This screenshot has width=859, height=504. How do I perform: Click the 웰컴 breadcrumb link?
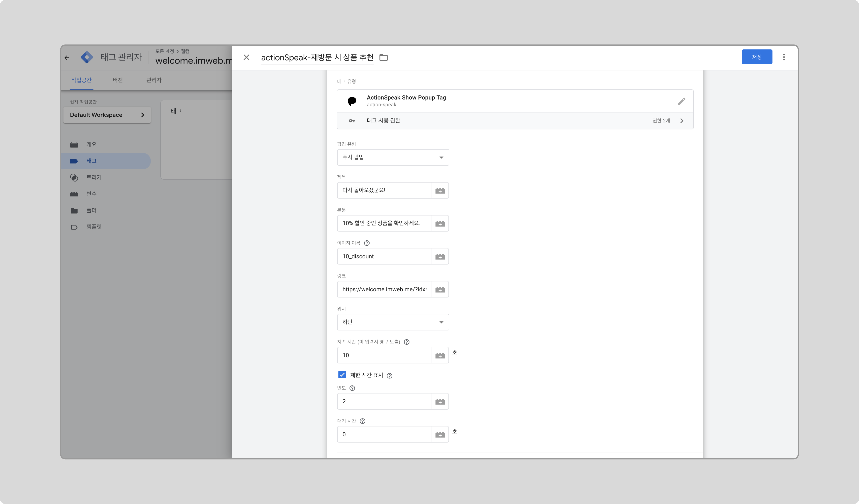tap(185, 51)
